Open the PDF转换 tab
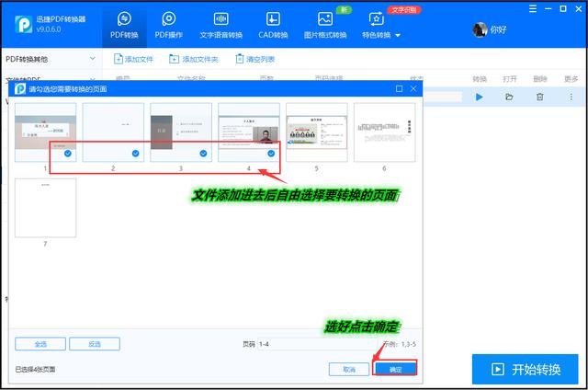Screen dimensions: 588x390 tap(126, 25)
